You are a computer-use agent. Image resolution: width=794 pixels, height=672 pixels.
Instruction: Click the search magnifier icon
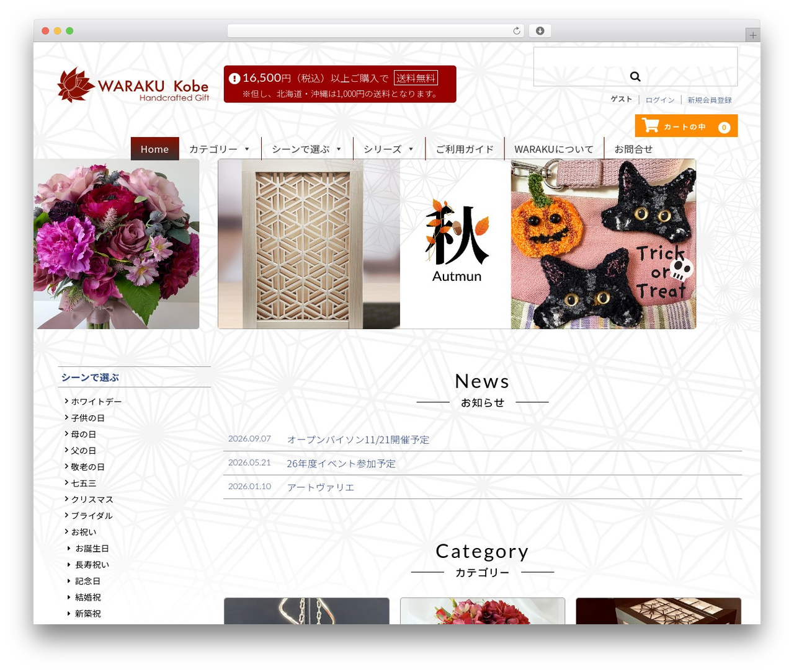635,76
